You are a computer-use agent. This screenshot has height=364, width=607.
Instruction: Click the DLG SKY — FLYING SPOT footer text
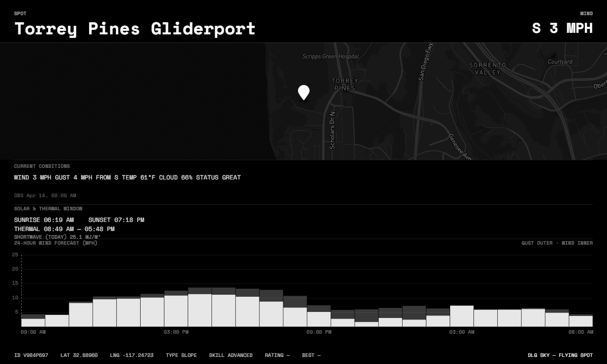560,355
